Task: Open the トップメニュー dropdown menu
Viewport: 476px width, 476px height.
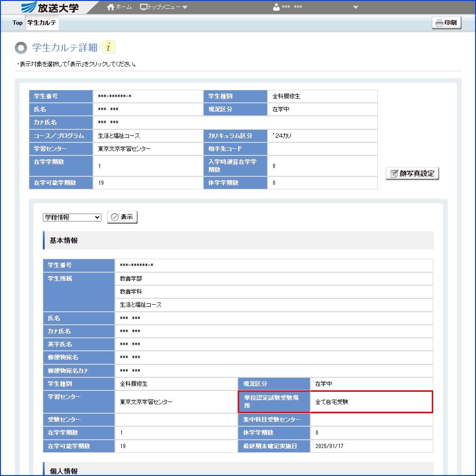Action: point(164,7)
